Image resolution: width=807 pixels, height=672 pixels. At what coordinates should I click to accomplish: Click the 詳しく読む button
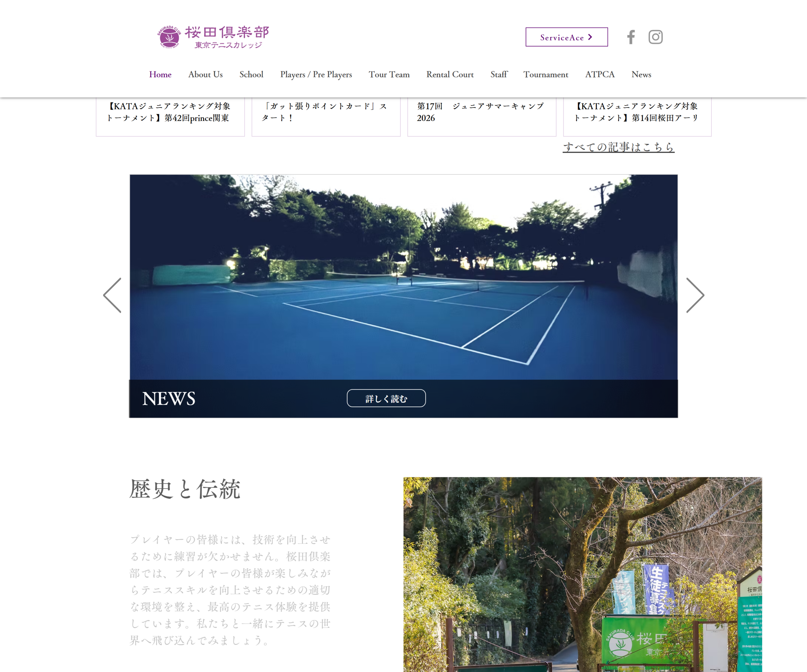[386, 398]
